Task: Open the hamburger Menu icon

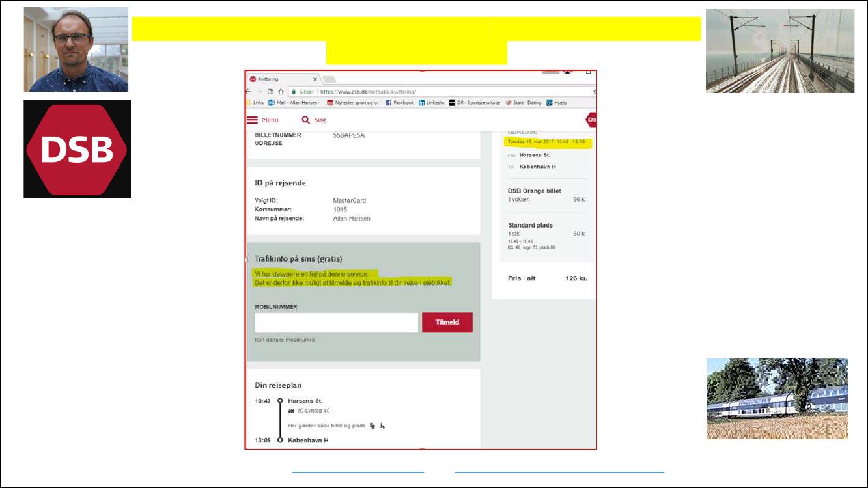Action: (253, 120)
